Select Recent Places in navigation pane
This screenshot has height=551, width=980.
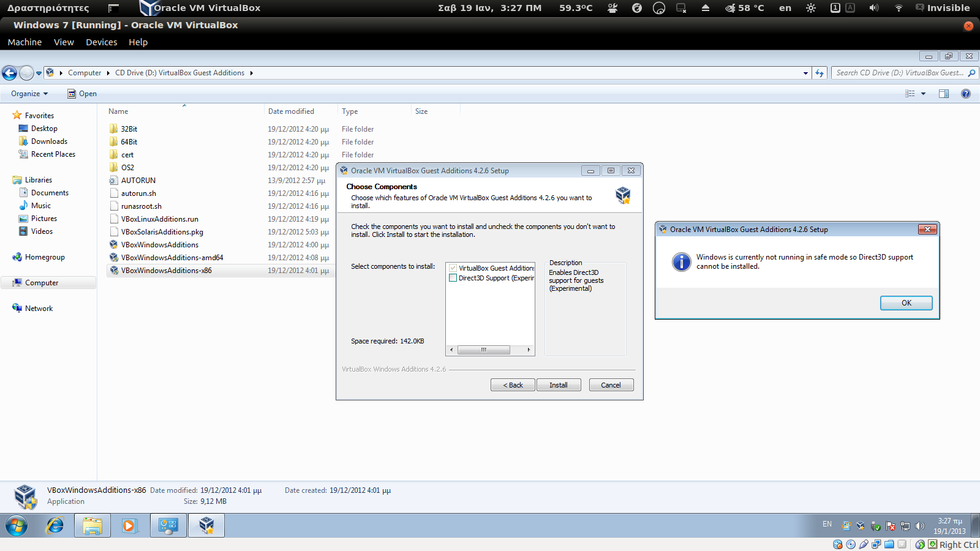click(x=53, y=154)
